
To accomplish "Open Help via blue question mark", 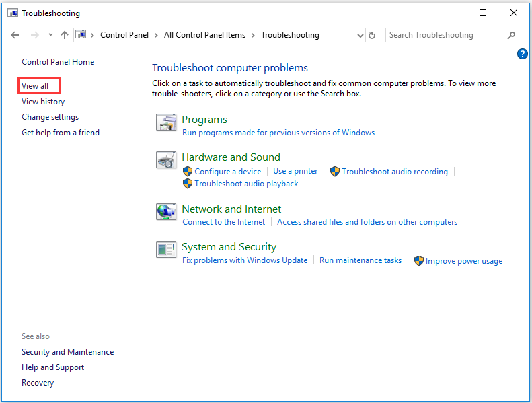I will coord(522,54).
